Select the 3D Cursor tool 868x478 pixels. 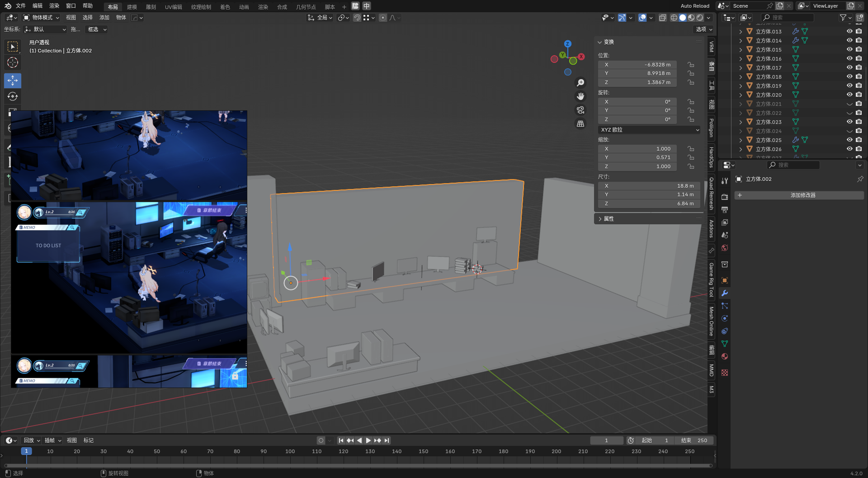13,62
